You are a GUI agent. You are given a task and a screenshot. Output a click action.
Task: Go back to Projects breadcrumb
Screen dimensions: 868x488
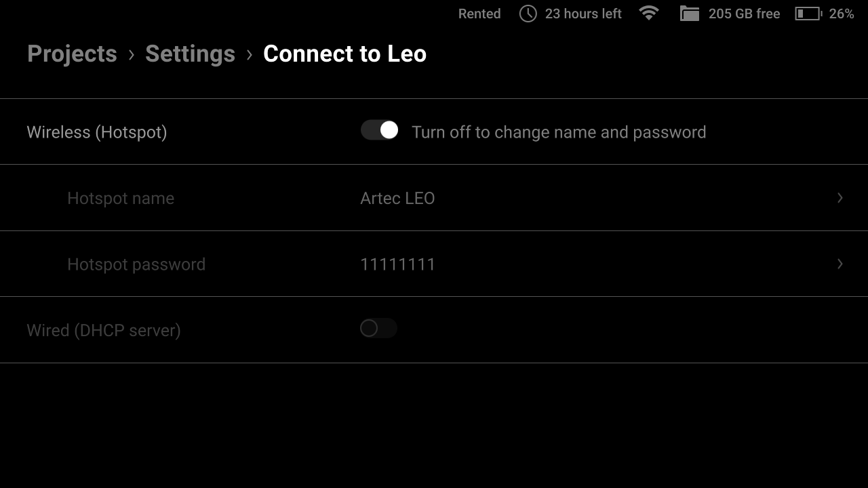click(72, 54)
